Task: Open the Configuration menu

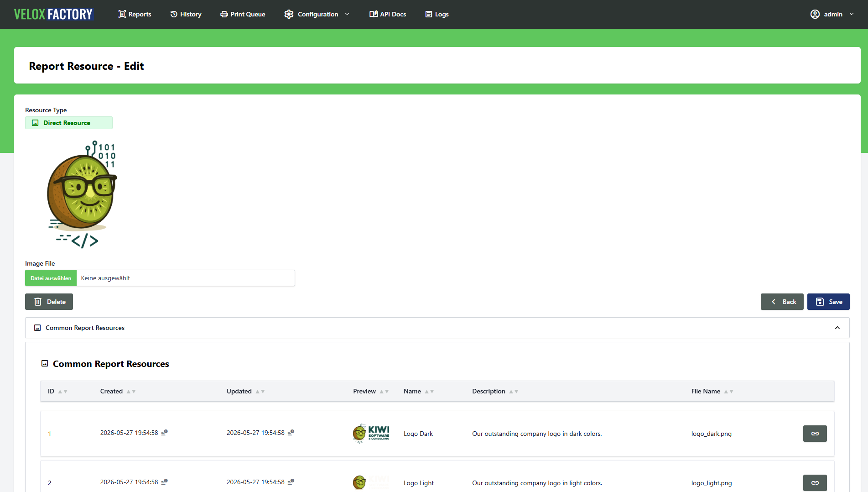Action: tap(317, 14)
